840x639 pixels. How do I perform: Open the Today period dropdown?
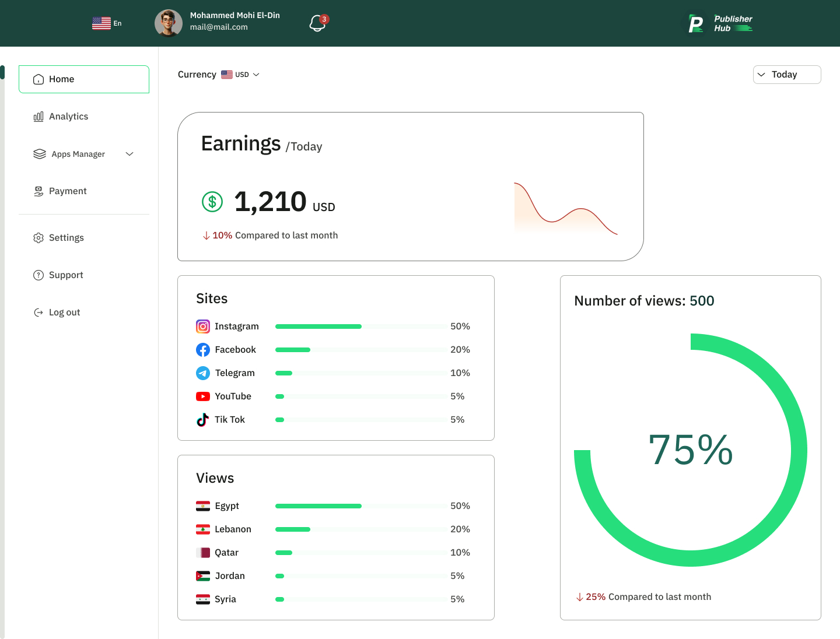pyautogui.click(x=786, y=75)
